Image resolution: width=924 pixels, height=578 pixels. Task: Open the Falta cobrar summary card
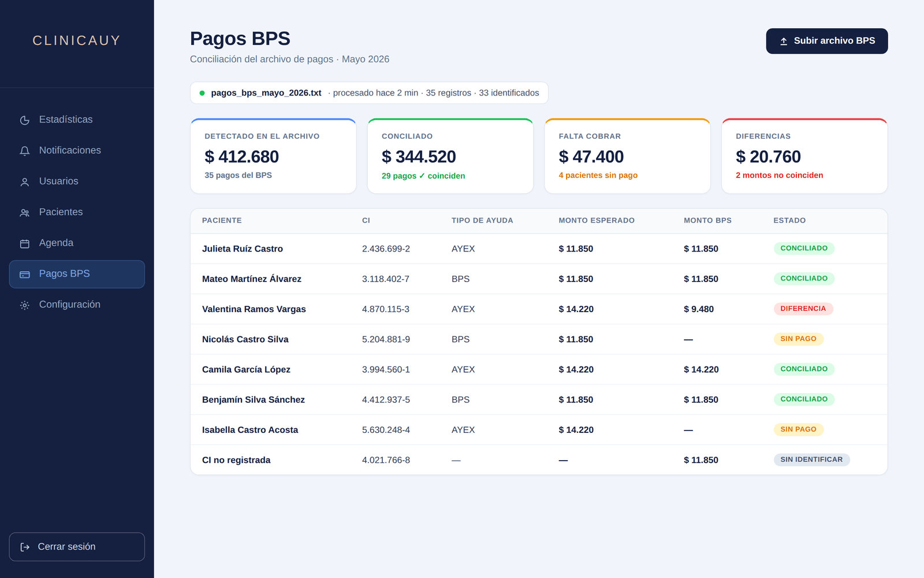pos(627,156)
